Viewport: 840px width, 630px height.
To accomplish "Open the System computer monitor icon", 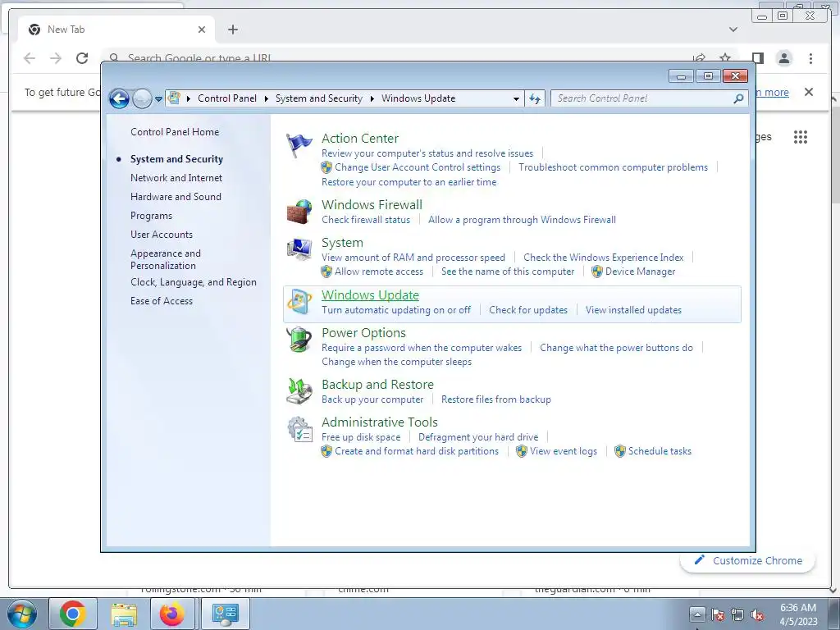I will click(299, 249).
